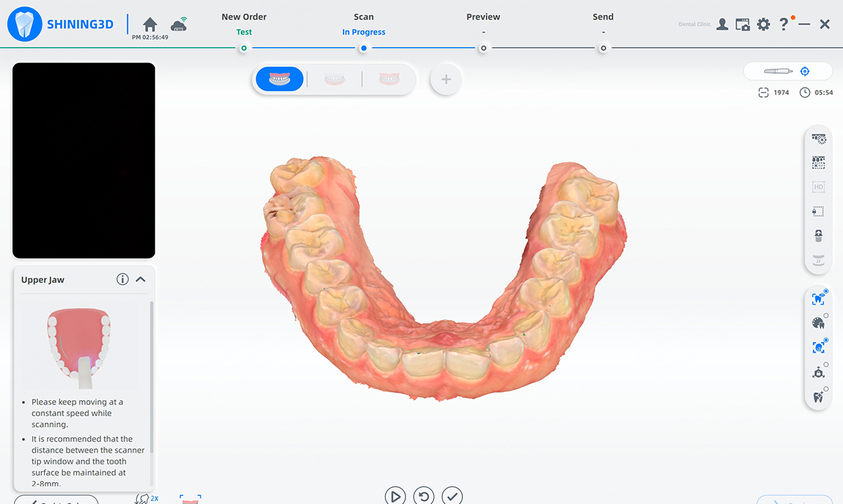Screen dimensions: 843x504
Task: Click the 2X scan speed icon
Action: pyautogui.click(x=146, y=499)
